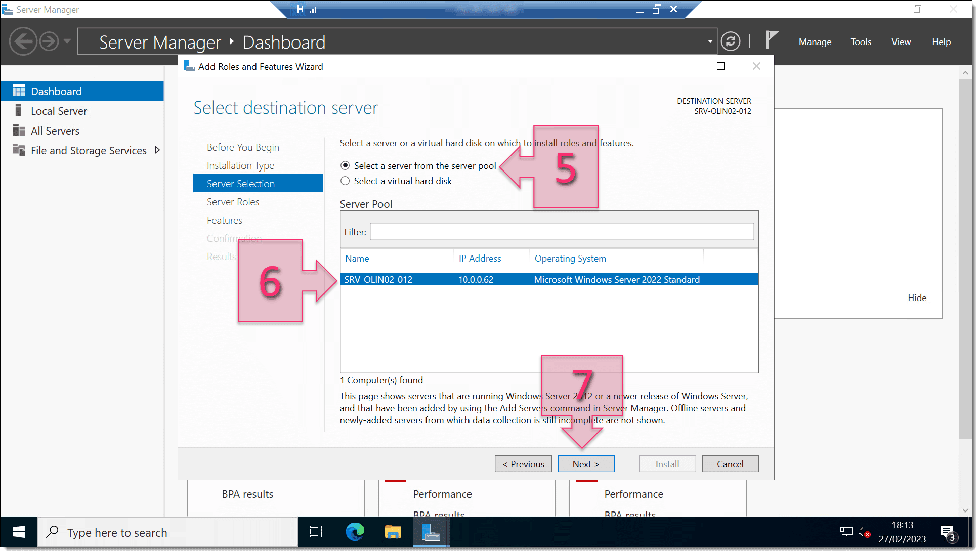Open the notifications flag
The height and width of the screenshot is (555, 980).
tap(771, 39)
